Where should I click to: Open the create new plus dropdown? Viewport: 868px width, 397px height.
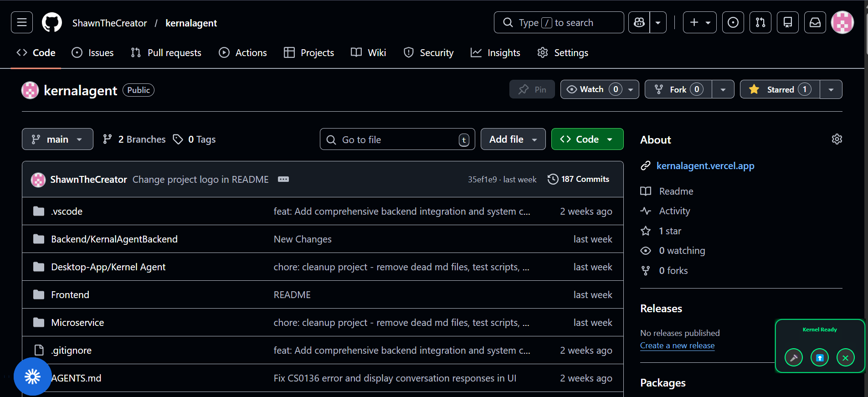700,22
